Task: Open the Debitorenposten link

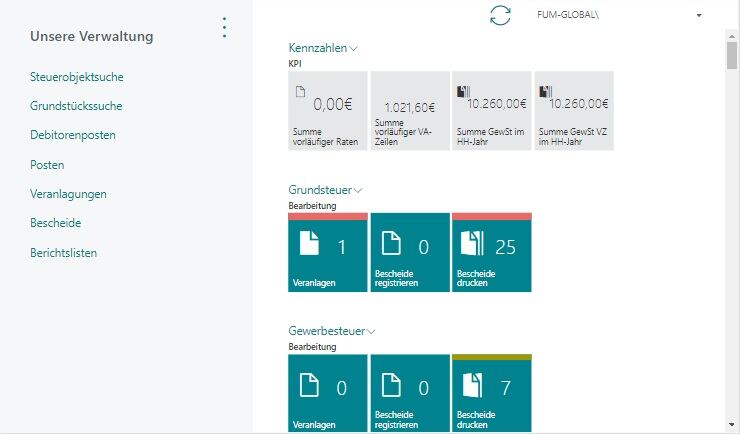Action: coord(72,135)
